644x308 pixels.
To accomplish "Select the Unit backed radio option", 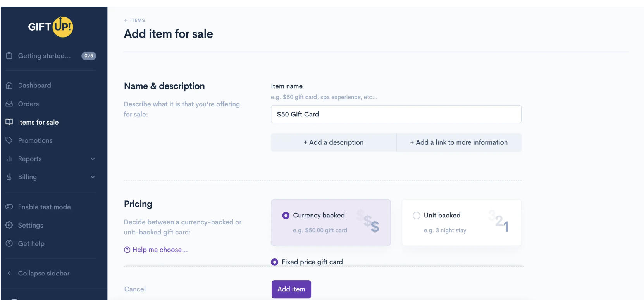I will click(417, 216).
